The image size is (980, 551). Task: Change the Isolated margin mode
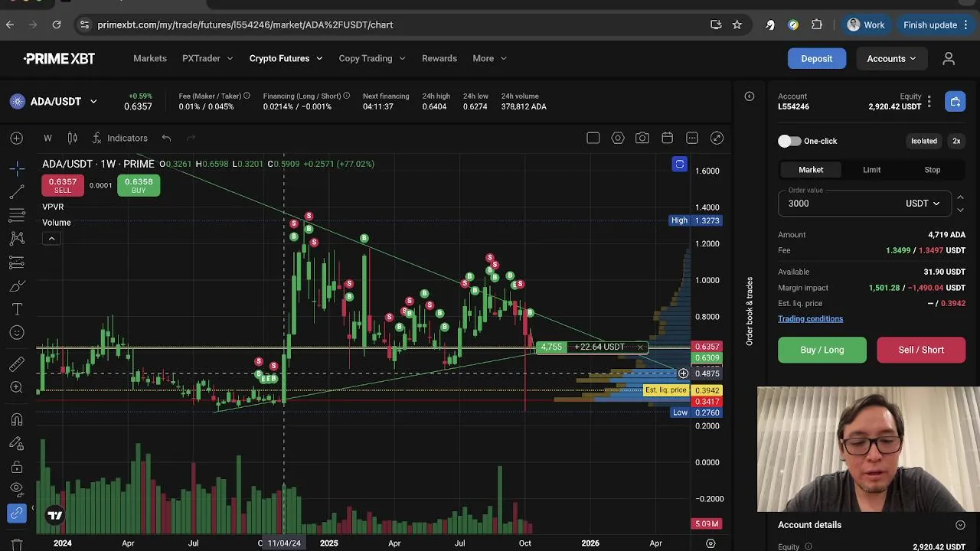click(923, 141)
